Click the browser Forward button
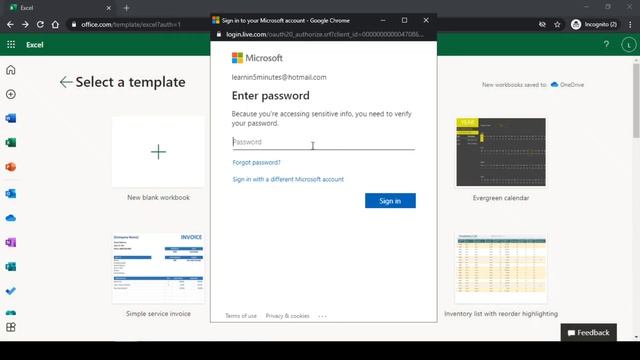 pyautogui.click(x=25, y=24)
